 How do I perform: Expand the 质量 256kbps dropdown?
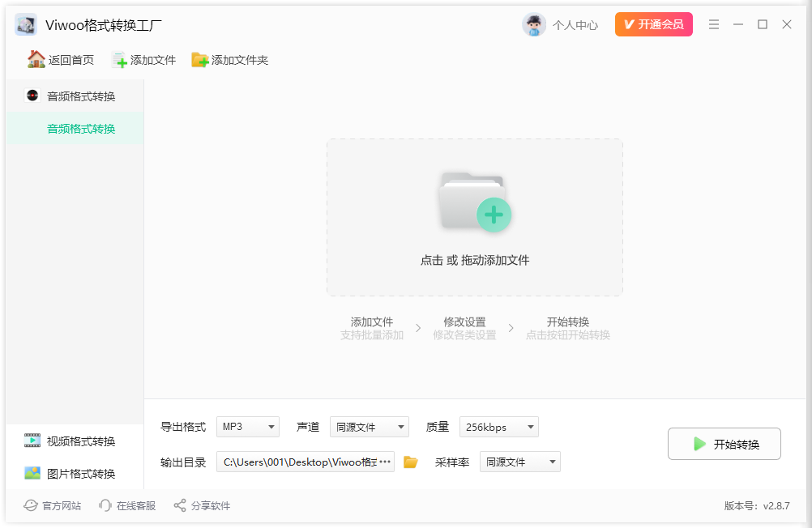coord(498,427)
